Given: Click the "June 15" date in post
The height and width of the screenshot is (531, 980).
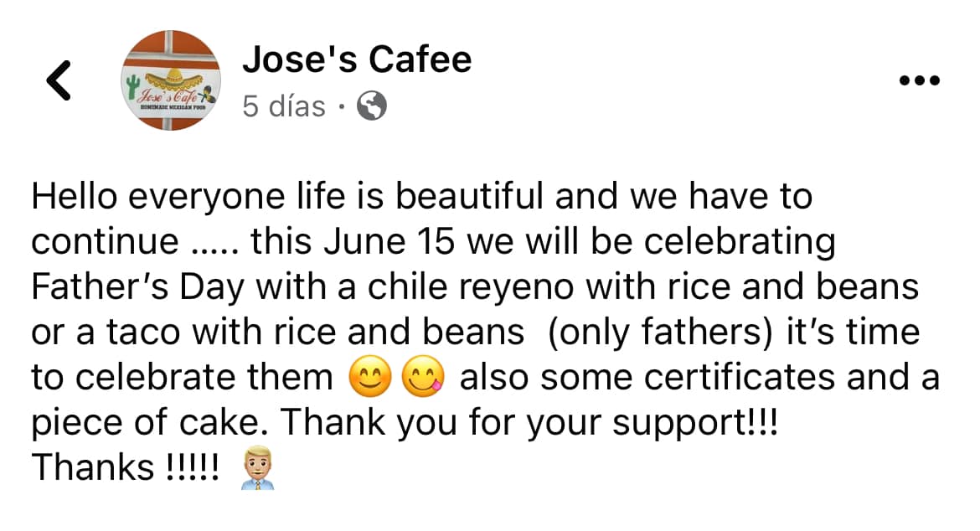Looking at the screenshot, I should (389, 241).
